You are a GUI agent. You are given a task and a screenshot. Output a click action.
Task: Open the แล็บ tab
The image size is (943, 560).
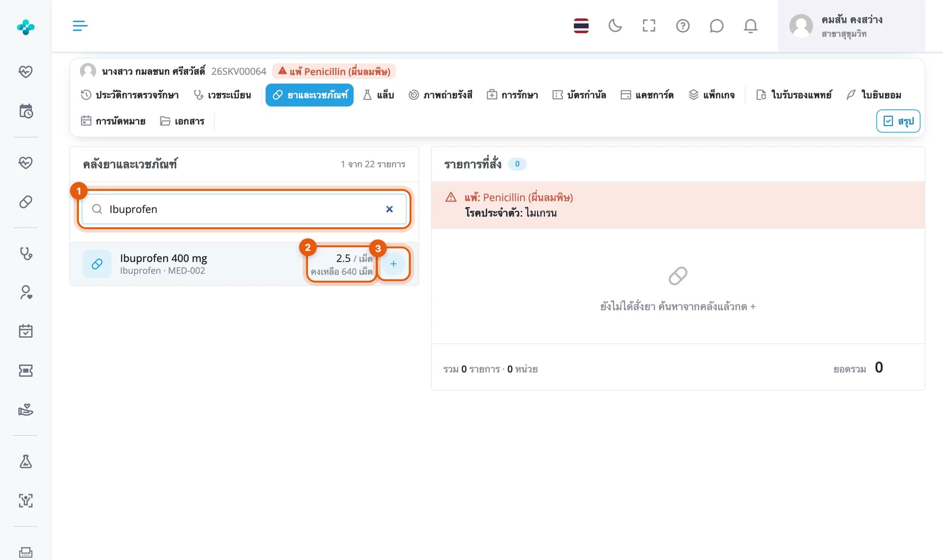378,95
